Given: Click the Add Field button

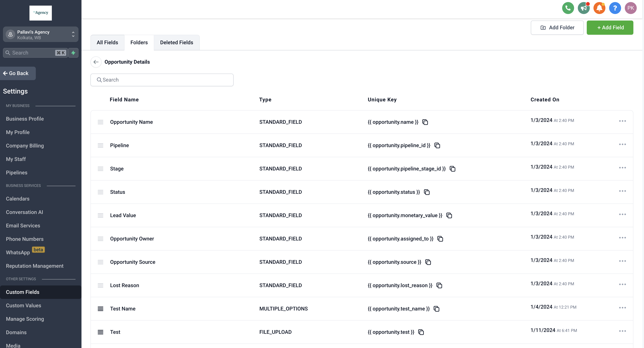Looking at the screenshot, I should pyautogui.click(x=610, y=28).
